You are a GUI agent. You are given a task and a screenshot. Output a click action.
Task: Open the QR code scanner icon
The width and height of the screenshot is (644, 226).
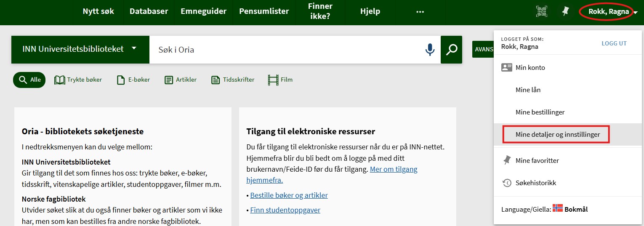542,12
